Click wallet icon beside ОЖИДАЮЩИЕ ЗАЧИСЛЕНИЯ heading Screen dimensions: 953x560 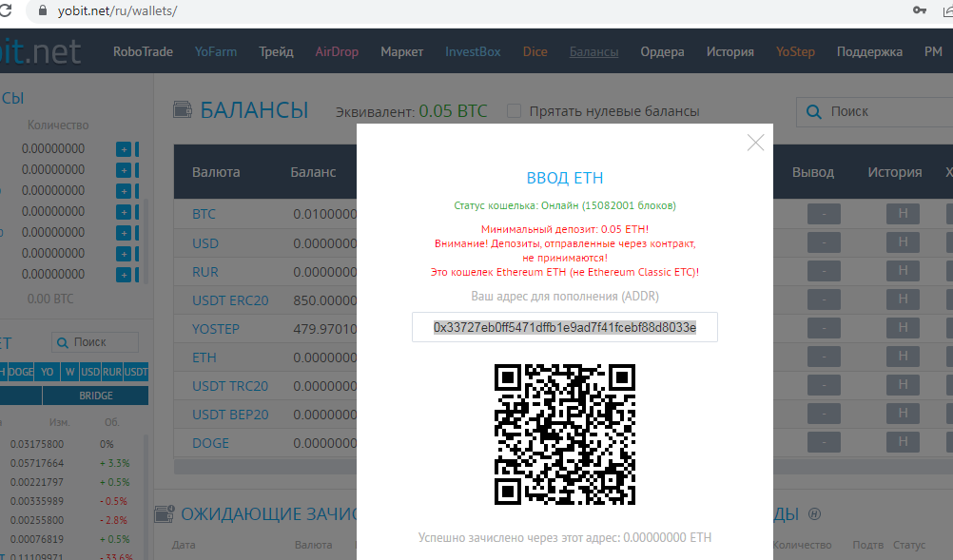[165, 513]
